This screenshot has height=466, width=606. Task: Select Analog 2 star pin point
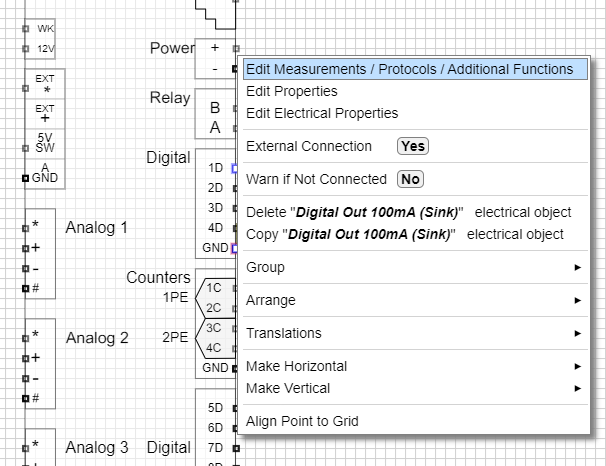pos(26,338)
